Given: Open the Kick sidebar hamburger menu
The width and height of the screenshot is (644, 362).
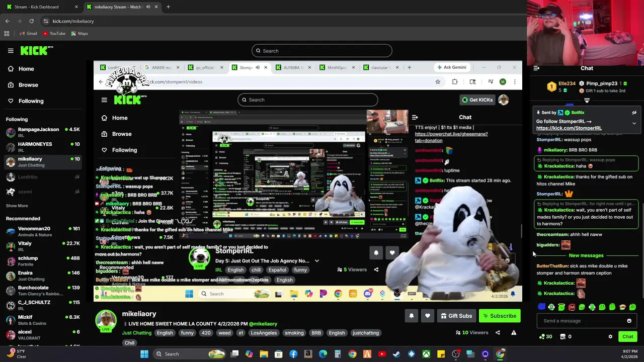Looking at the screenshot, I should (11, 50).
